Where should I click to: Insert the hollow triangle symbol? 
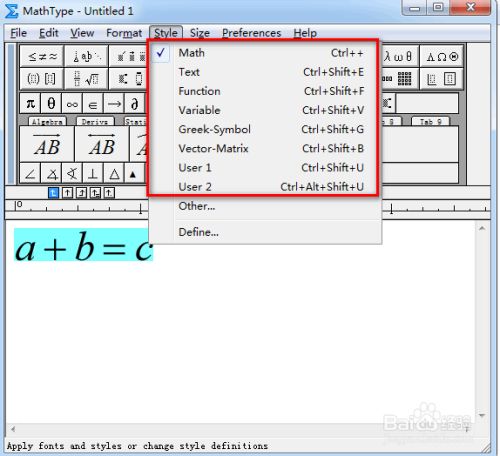[114, 173]
